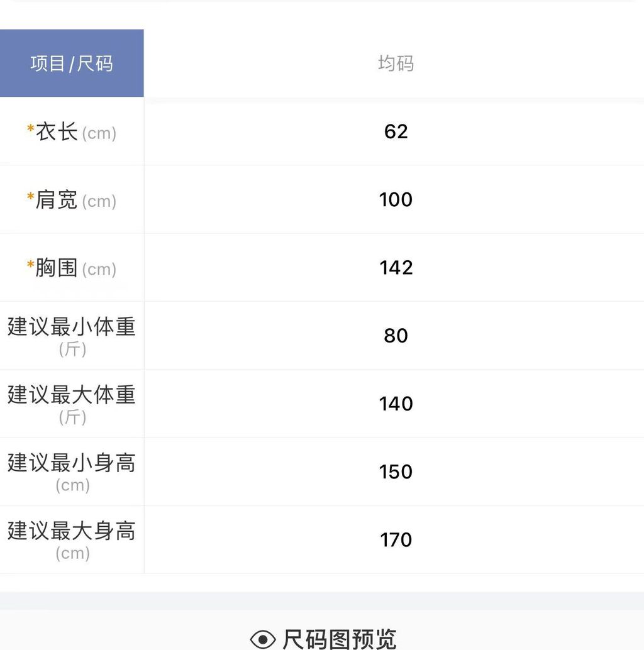644x650 pixels.
Task: Click the 衣长 value field showing 62
Action: 396,131
